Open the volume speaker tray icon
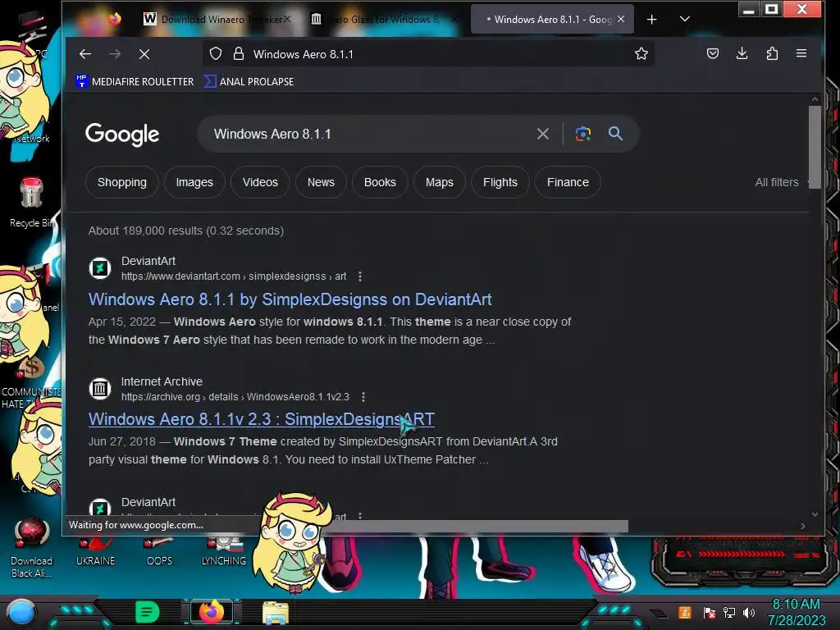 749,612
